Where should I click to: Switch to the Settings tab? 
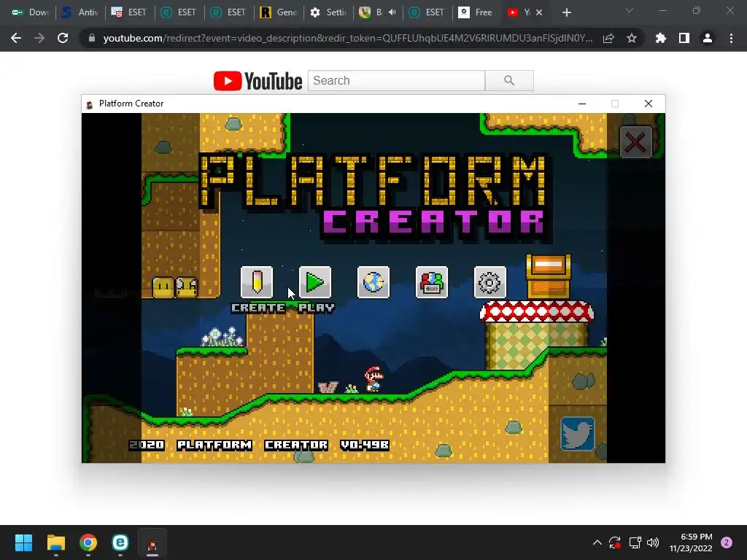click(x=328, y=12)
